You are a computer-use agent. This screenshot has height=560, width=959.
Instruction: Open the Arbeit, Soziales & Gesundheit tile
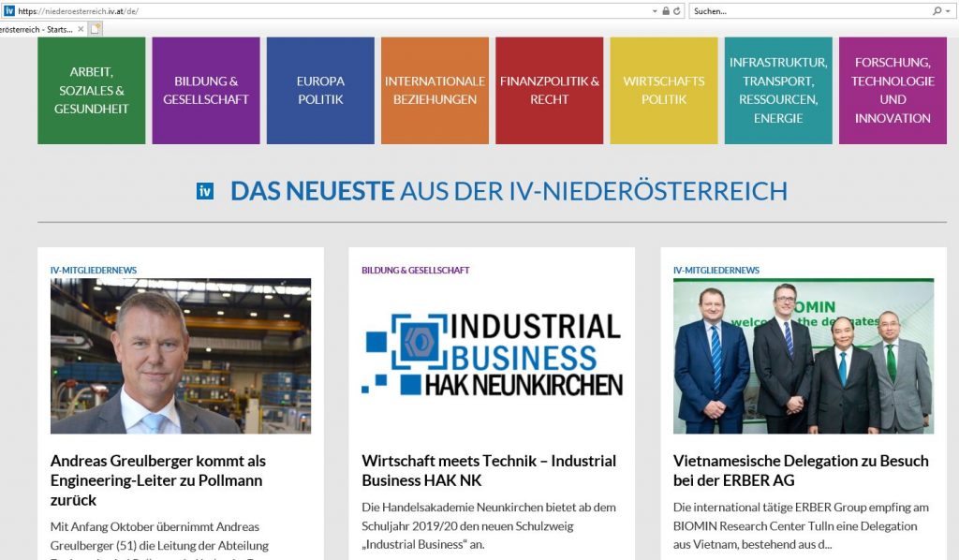pos(92,91)
